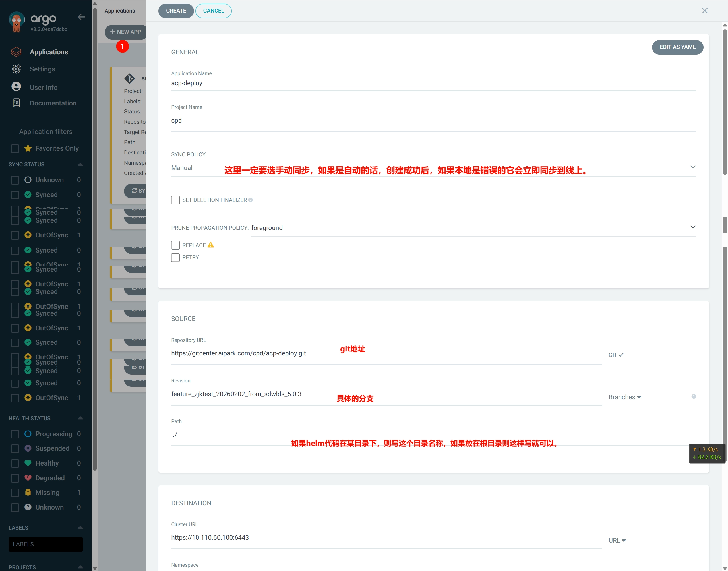The width and height of the screenshot is (728, 571).
Task: Enable the Set Deletion Finalizer checkbox
Action: 175,200
